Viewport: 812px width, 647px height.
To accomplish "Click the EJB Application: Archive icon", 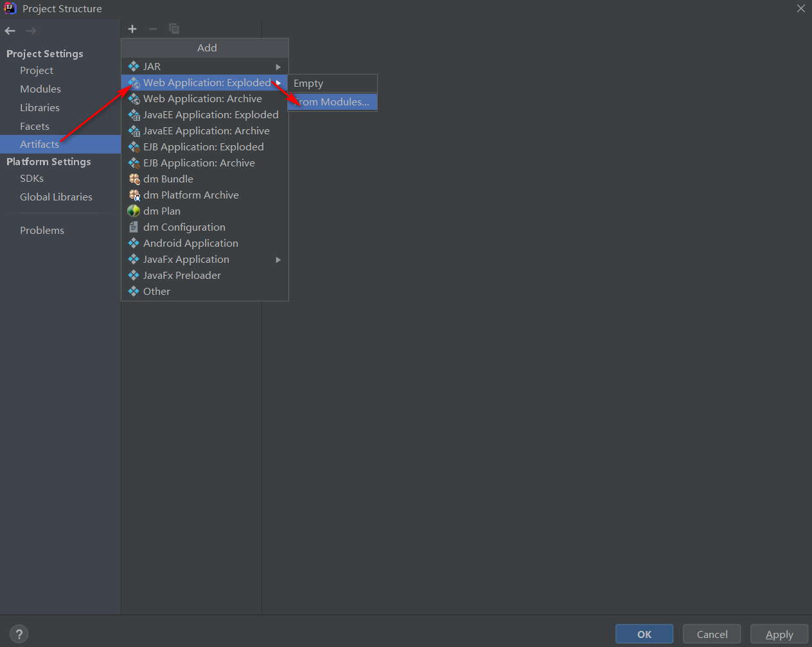I will 134,163.
